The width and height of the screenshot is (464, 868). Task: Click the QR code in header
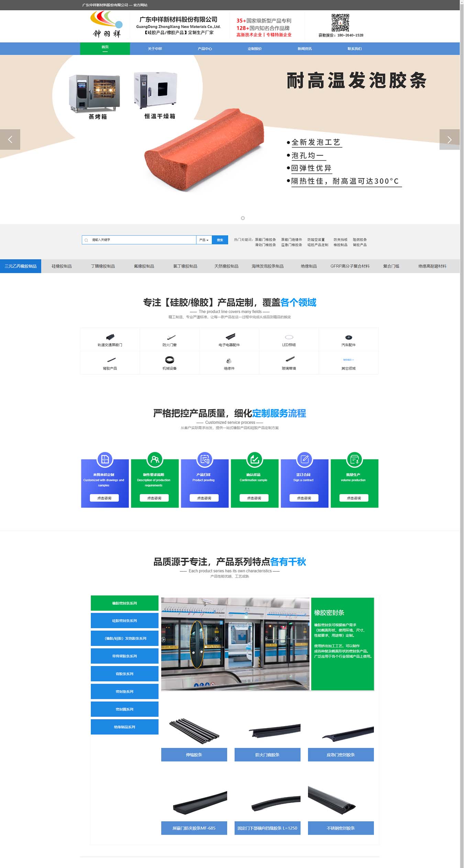click(340, 23)
